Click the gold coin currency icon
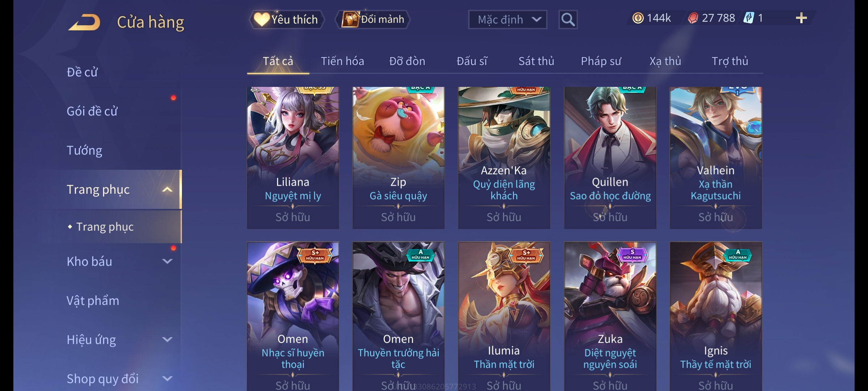Screen dimensions: 868x391 click(638, 18)
